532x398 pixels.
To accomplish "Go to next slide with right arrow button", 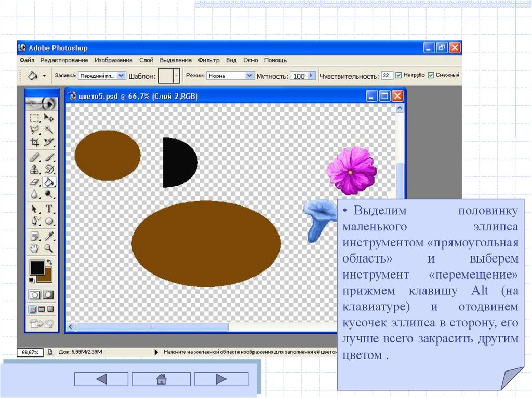I will [x=222, y=379].
